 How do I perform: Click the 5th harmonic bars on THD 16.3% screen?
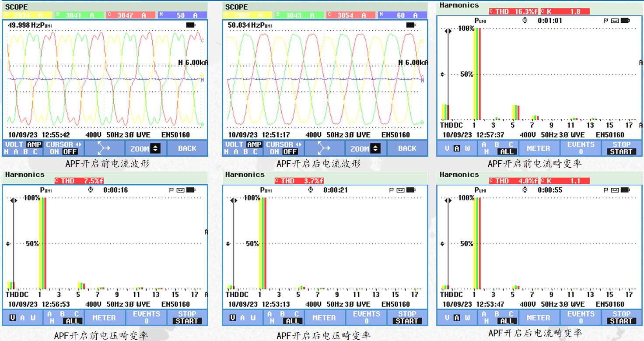(516, 112)
